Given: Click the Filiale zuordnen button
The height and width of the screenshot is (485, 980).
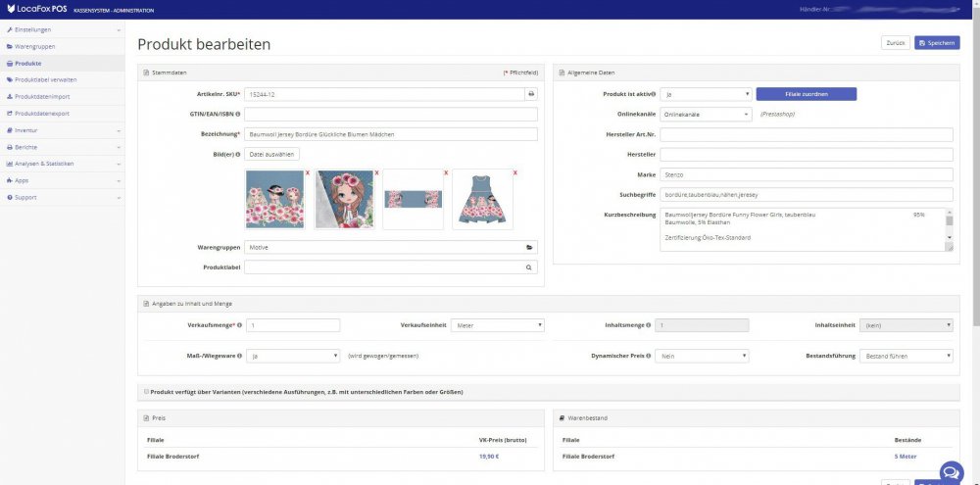Looking at the screenshot, I should [807, 94].
